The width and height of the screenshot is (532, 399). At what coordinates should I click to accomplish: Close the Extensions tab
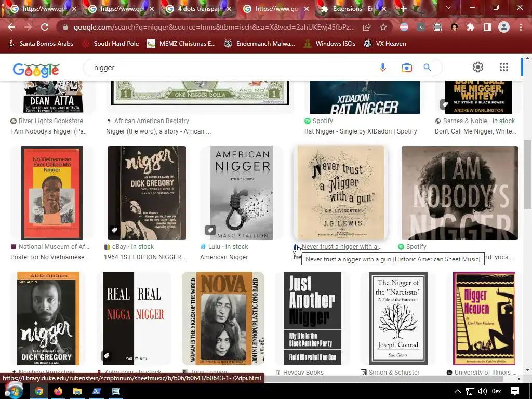tap(384, 9)
